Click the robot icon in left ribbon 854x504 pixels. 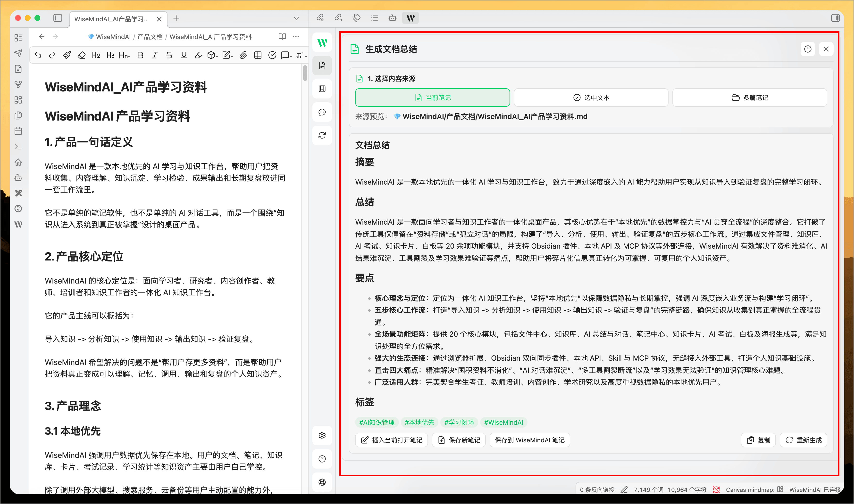(x=18, y=177)
